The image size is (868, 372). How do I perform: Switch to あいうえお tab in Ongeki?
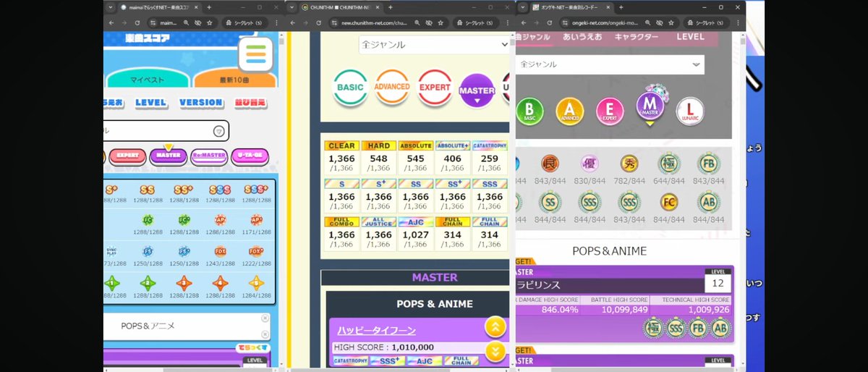click(581, 37)
